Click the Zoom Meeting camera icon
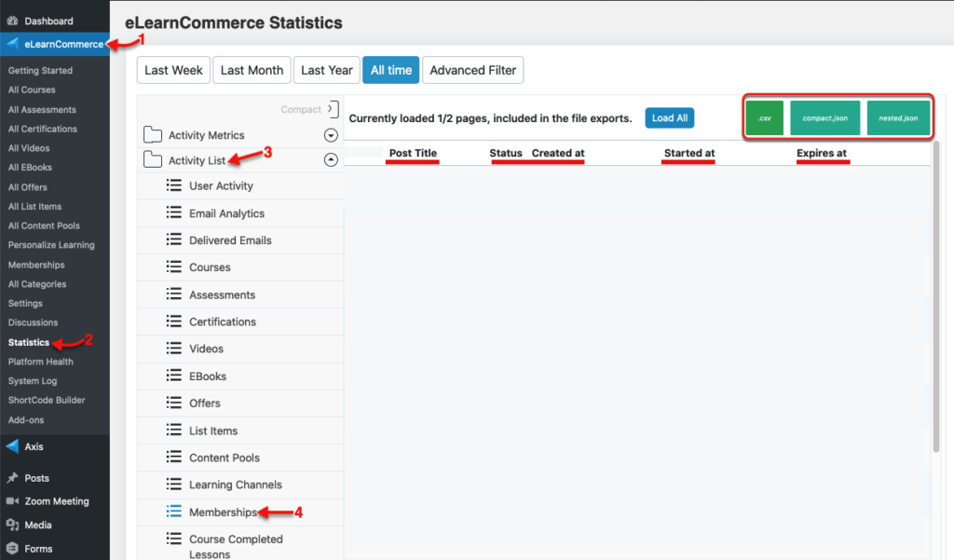 click(x=12, y=501)
